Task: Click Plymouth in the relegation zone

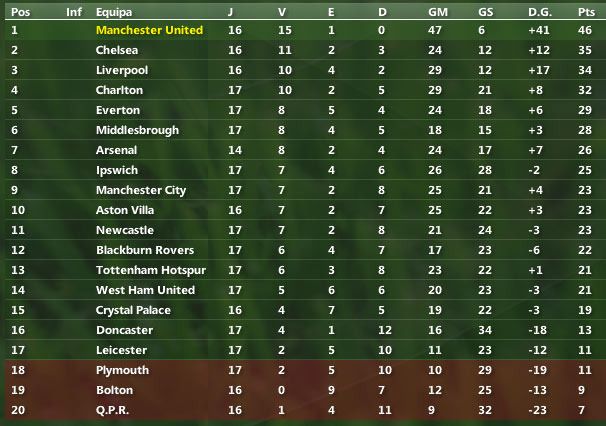Action: (122, 370)
